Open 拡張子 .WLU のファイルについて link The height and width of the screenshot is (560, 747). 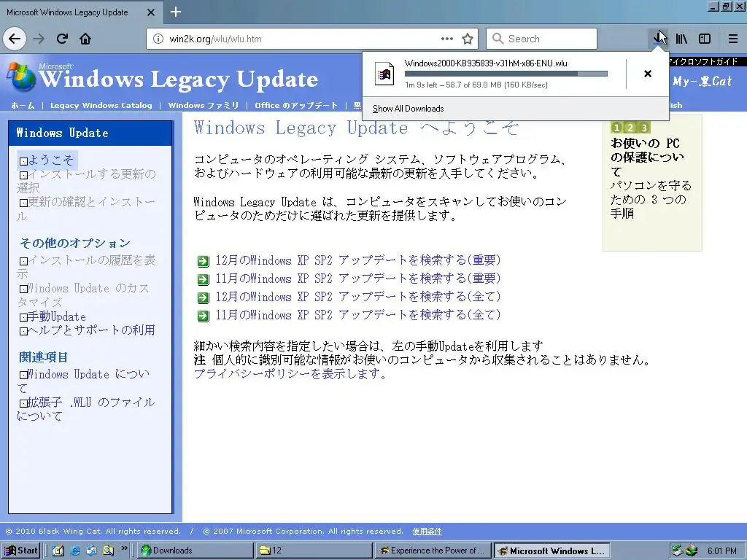click(86, 409)
